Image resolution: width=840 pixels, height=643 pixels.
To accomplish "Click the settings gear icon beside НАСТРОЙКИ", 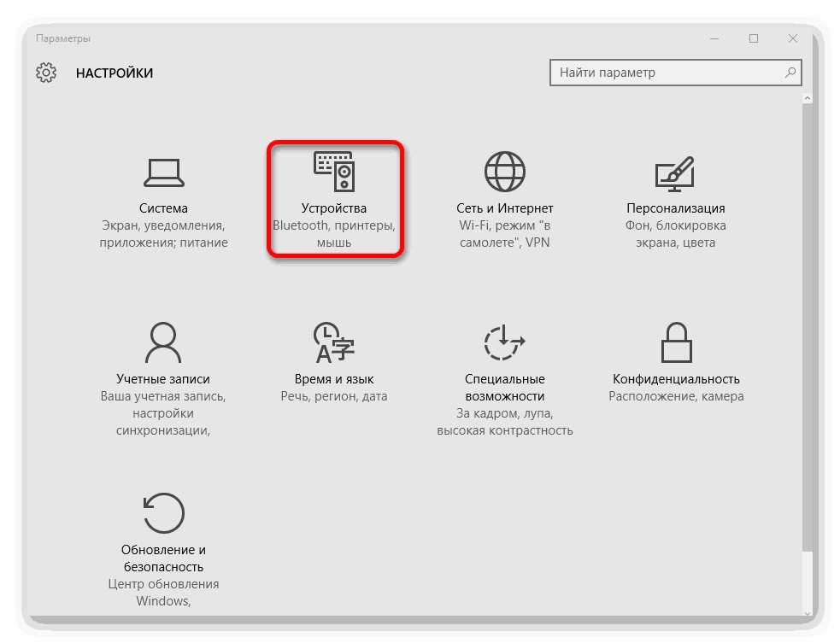I will (46, 73).
